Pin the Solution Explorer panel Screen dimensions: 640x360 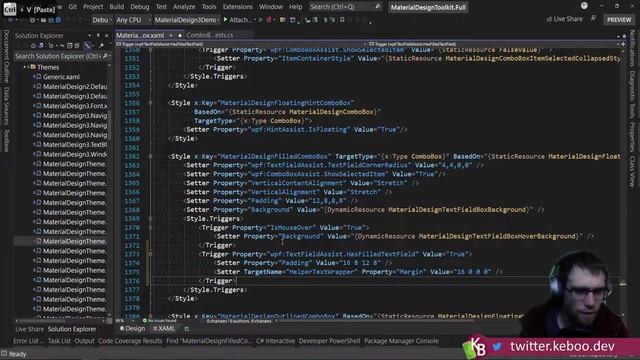[98, 36]
